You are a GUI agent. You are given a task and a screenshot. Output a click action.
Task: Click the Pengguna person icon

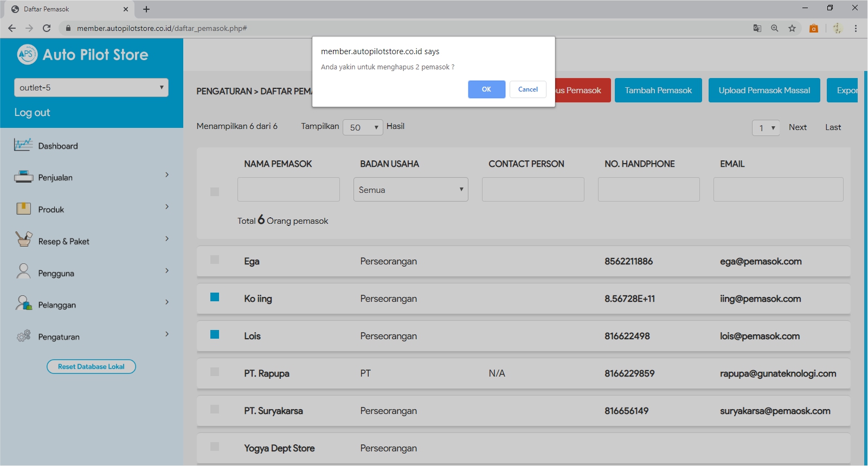point(23,271)
